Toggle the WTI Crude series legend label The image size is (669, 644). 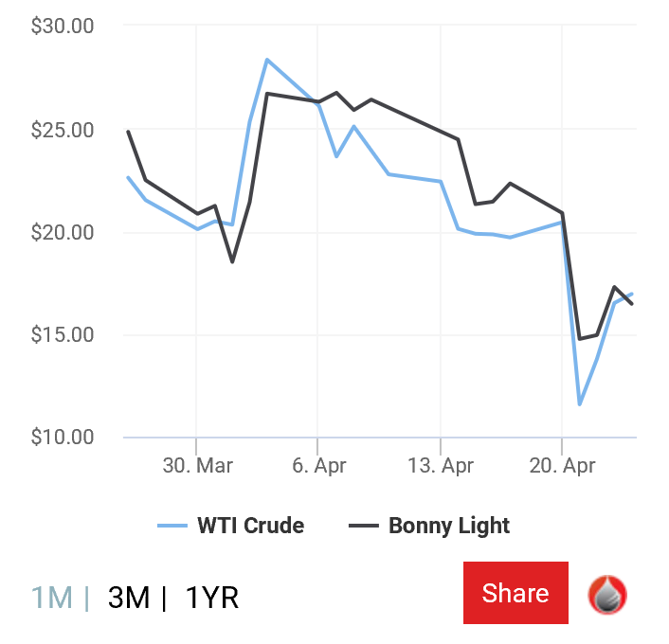250,526
